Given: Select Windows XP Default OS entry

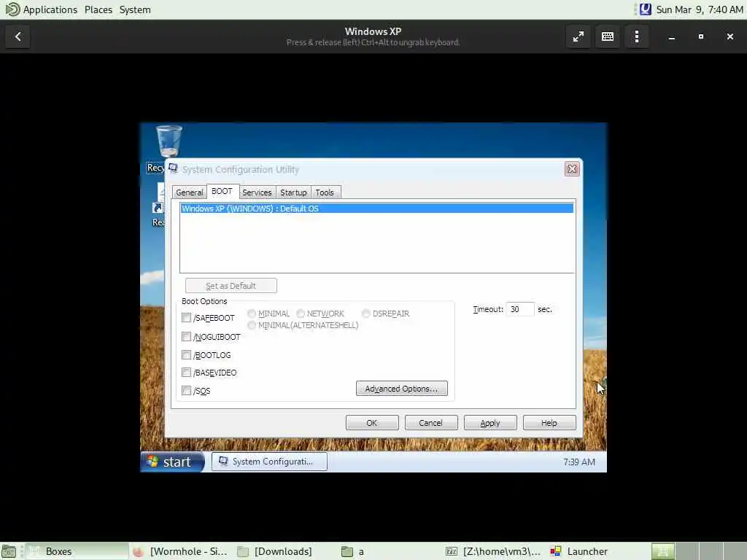Looking at the screenshot, I should 377,209.
